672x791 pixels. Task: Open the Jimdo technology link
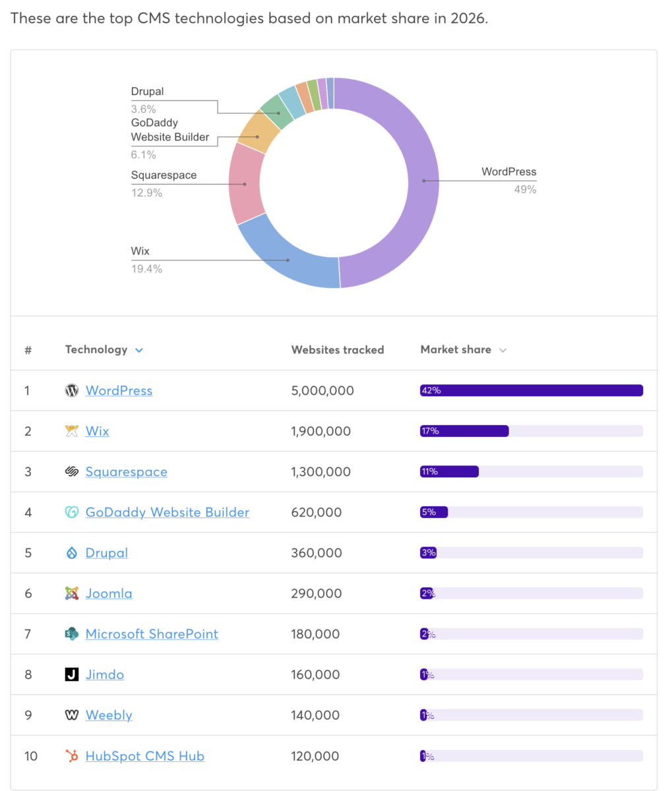[105, 674]
